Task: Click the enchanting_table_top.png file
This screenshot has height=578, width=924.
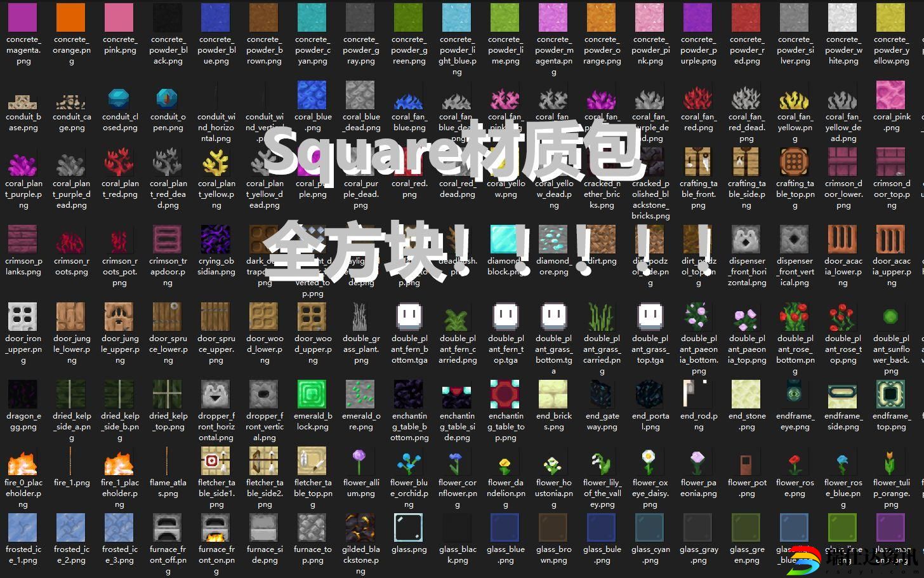Action: pos(505,394)
